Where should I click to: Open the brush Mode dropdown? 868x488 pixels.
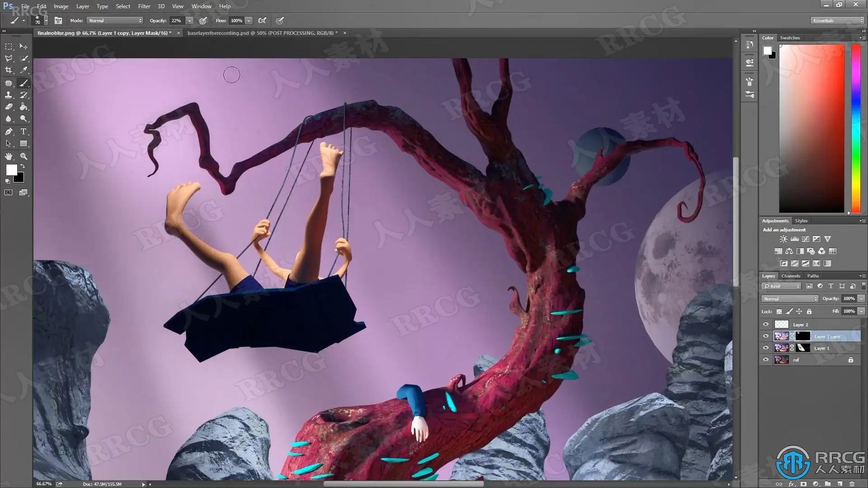coord(115,20)
